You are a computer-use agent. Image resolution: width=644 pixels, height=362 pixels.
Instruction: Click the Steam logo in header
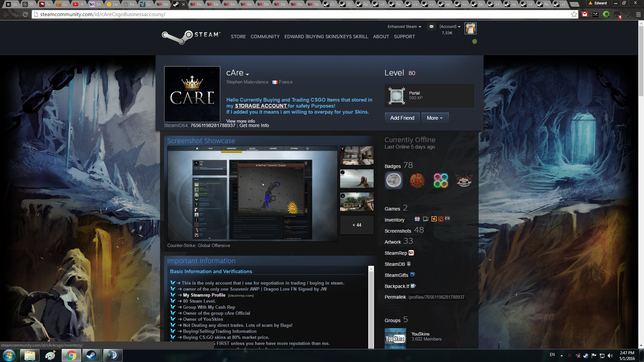point(191,37)
